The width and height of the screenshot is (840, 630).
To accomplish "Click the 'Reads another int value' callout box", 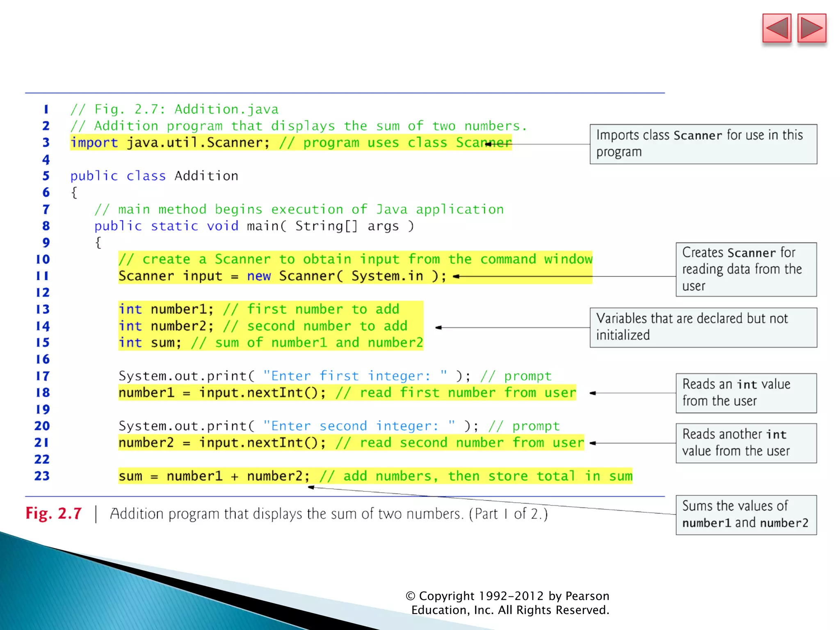I will point(746,443).
